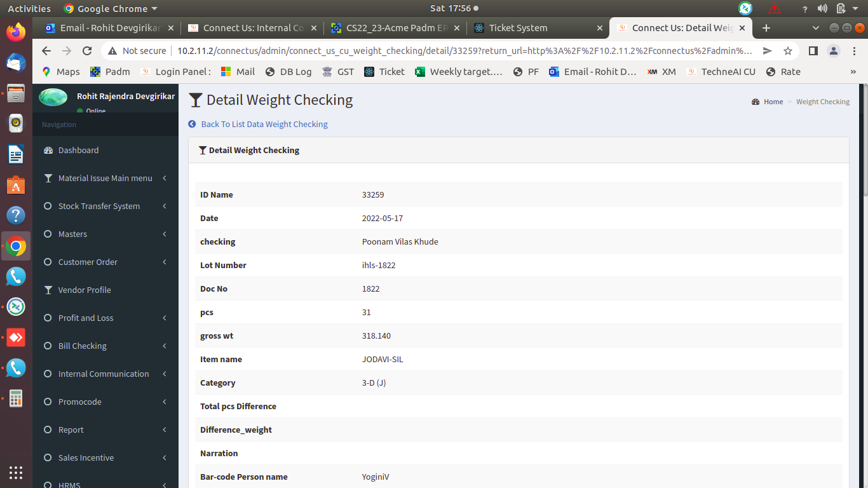Image resolution: width=868 pixels, height=488 pixels.
Task: Click the Vendor Profile filter icon
Action: click(x=48, y=290)
